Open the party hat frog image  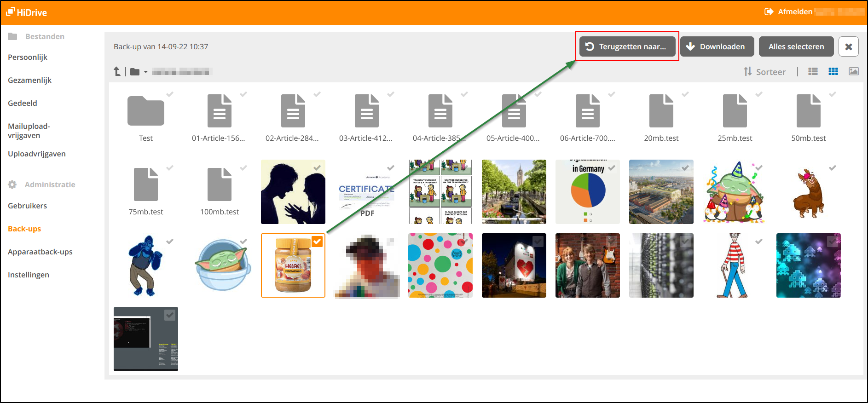[x=734, y=192]
